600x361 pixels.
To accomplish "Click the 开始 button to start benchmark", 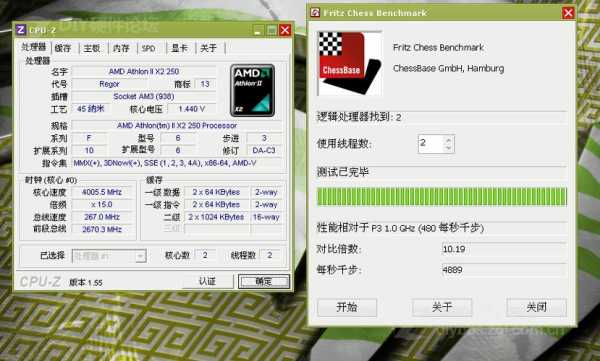I will pos(347,307).
